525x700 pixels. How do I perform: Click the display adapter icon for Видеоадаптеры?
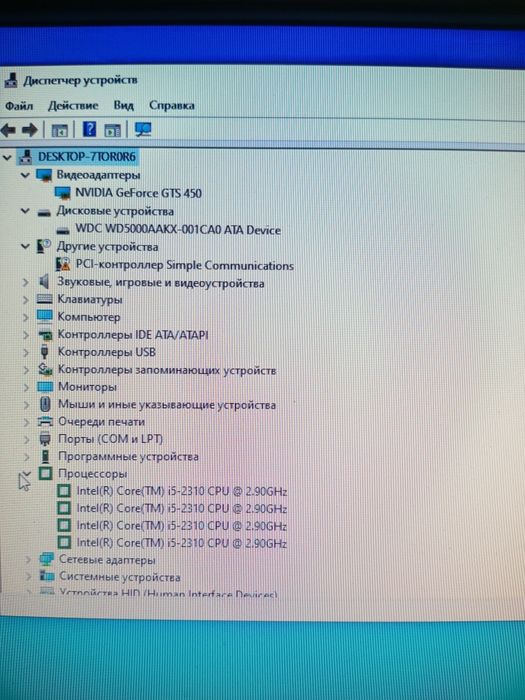click(x=44, y=175)
